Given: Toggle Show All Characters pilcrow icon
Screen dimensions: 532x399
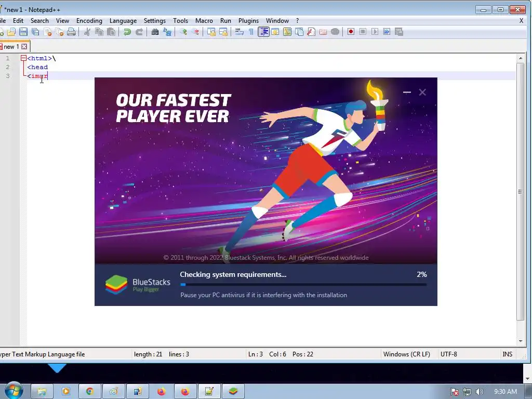Looking at the screenshot, I should 251,32.
